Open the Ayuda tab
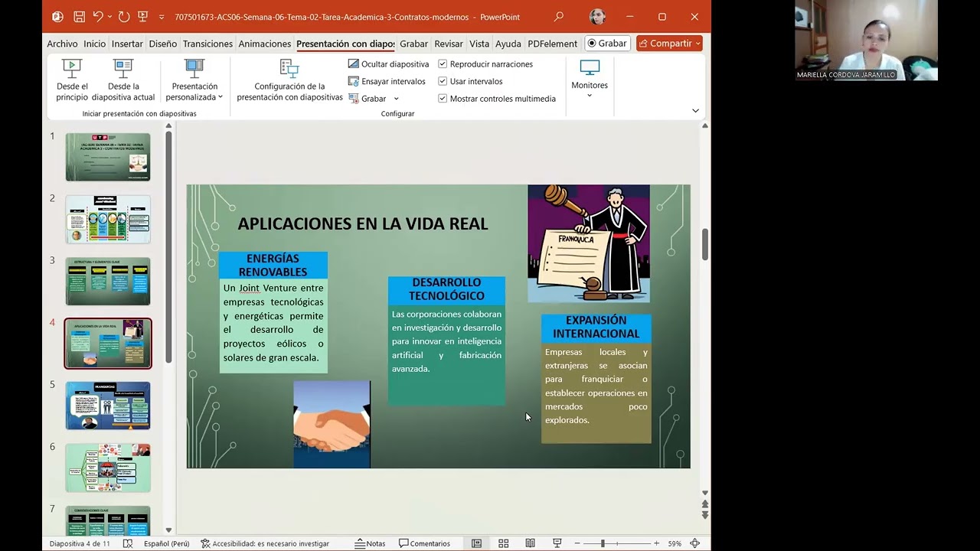This screenshot has height=551, width=980. [x=508, y=44]
